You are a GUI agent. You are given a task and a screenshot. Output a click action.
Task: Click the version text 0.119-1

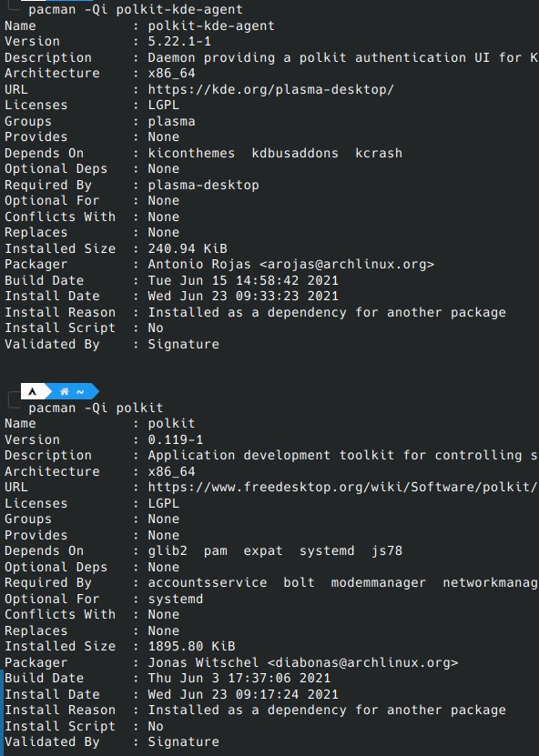click(176, 439)
